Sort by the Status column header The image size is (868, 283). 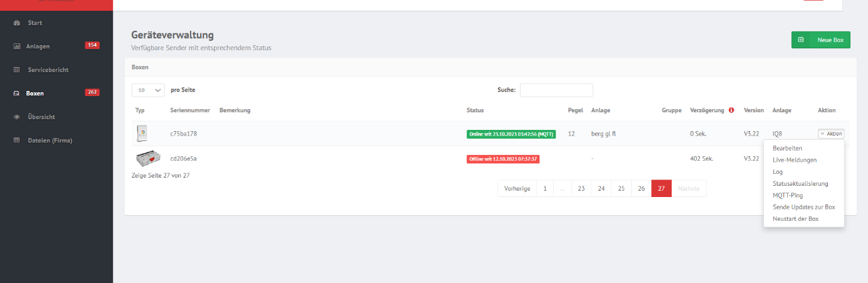pyautogui.click(x=475, y=110)
